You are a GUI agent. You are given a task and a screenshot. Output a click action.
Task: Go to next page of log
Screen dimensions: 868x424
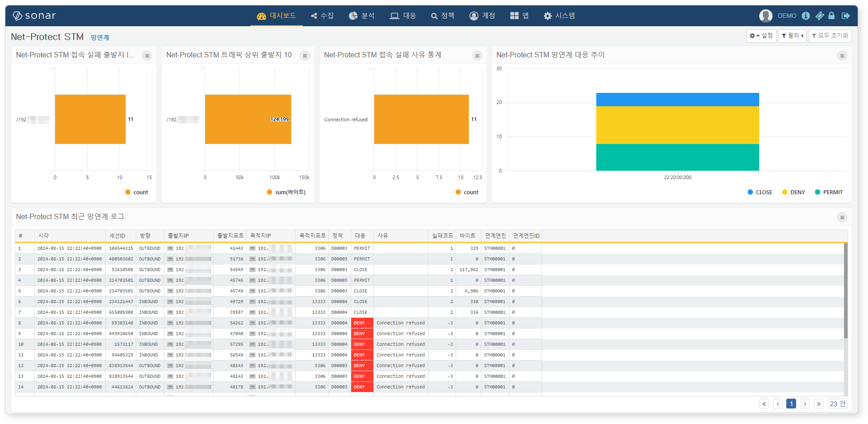pos(805,404)
